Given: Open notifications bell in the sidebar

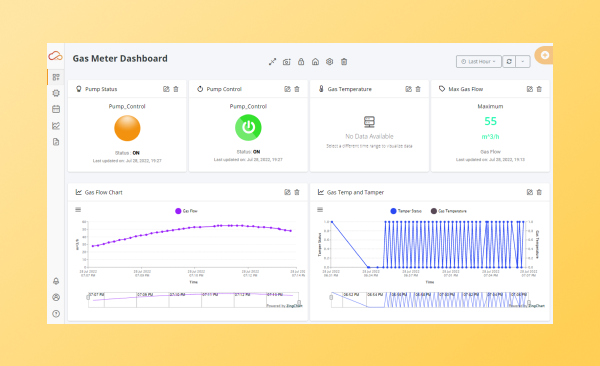Looking at the screenshot, I should 56,281.
